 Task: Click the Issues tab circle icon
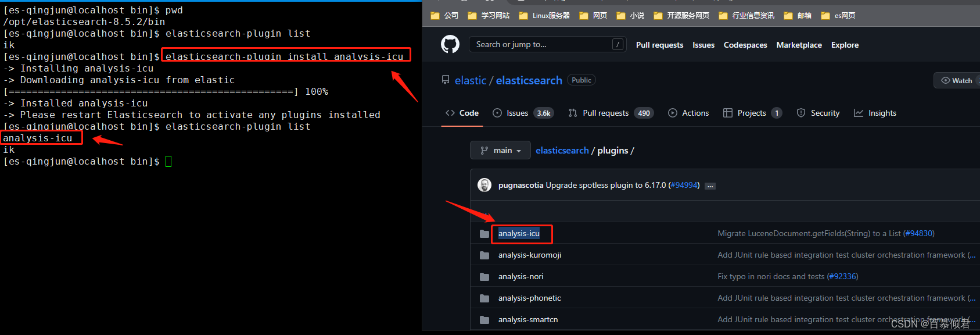(497, 113)
